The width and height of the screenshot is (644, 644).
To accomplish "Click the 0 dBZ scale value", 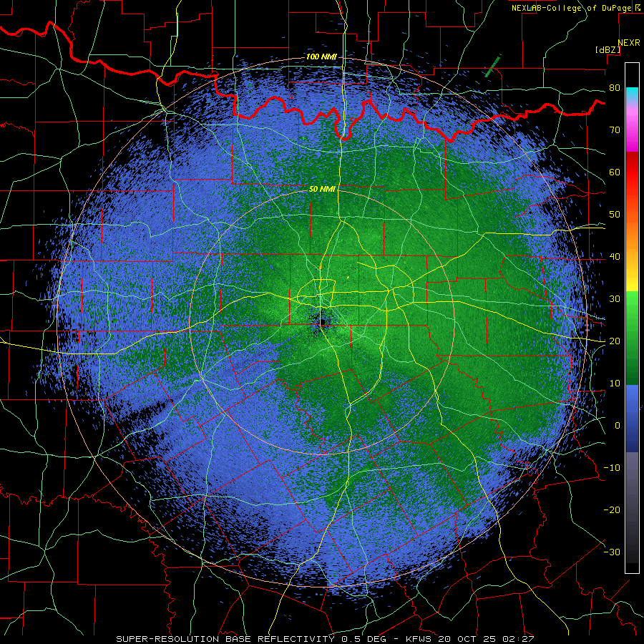I will 618,426.
